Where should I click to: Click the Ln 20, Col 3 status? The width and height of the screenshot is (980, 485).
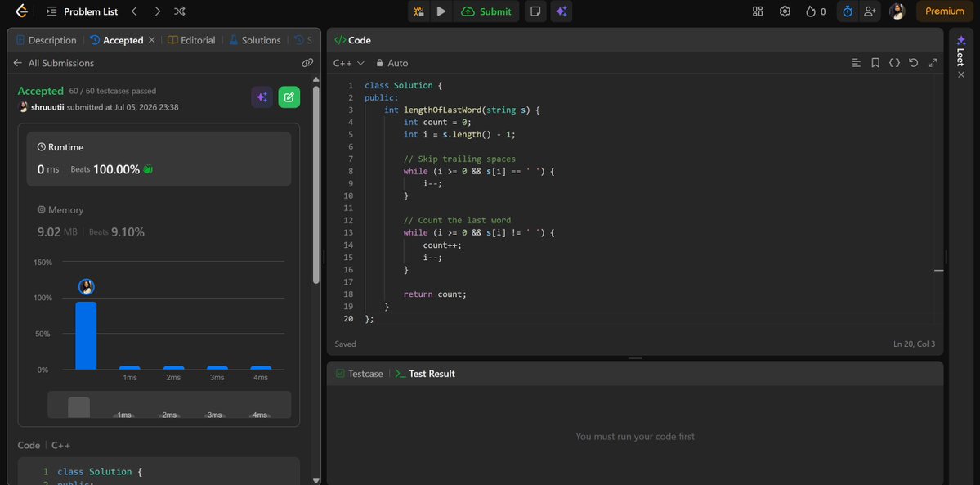tap(915, 344)
